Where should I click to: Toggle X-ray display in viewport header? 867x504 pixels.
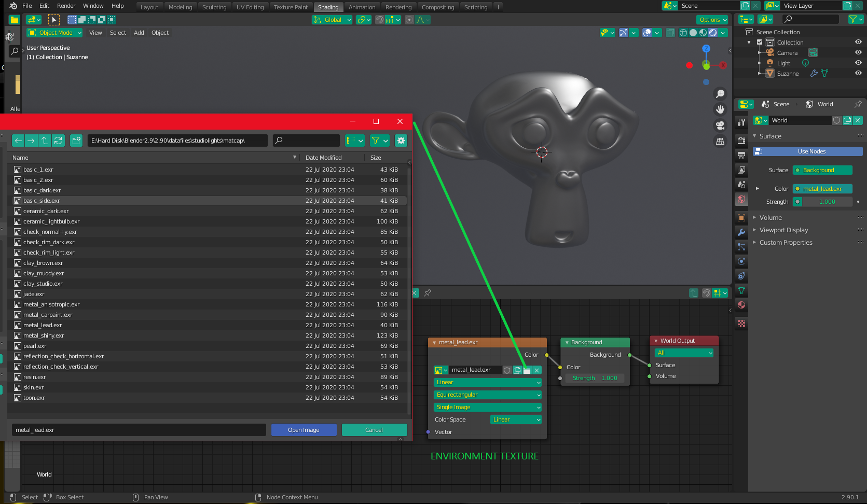(x=670, y=33)
